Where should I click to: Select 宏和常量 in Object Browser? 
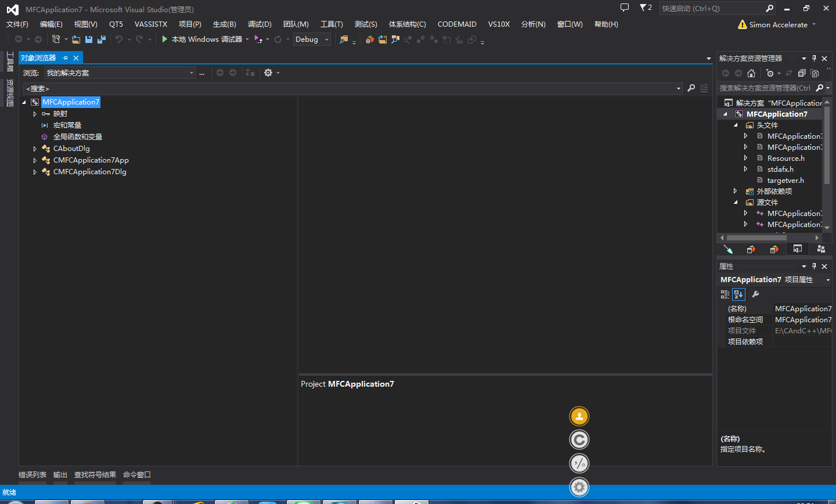pyautogui.click(x=67, y=125)
